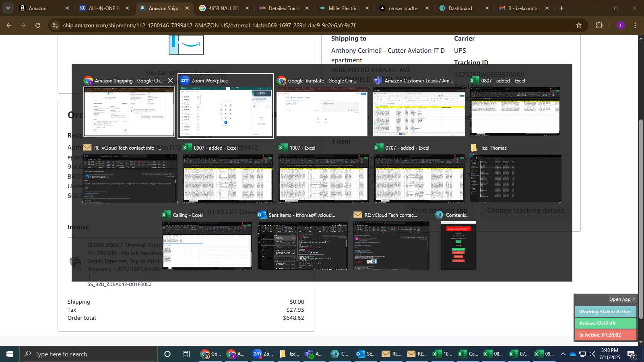This screenshot has width=644, height=362.
Task: Open Izel file explorer taskbar item
Action: [289, 354]
